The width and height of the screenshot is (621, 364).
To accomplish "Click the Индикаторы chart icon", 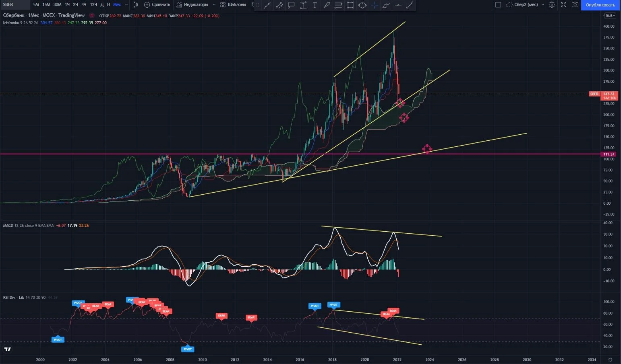I will [x=179, y=5].
